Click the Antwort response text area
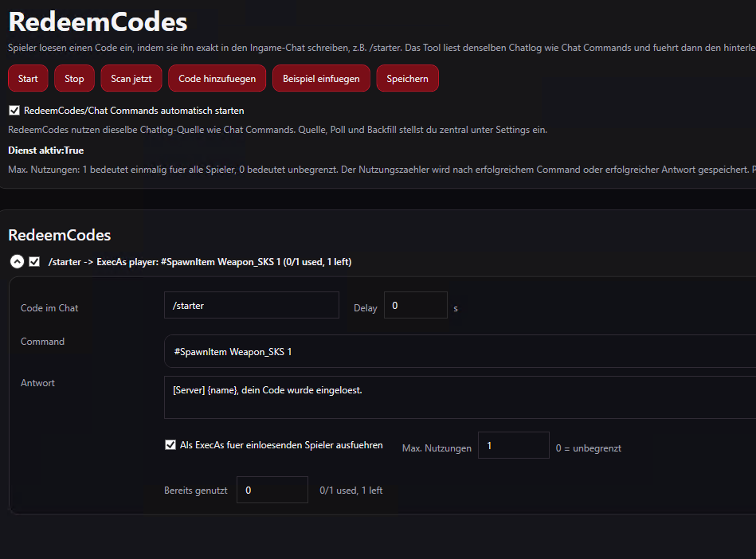The image size is (756, 559). coord(460,397)
